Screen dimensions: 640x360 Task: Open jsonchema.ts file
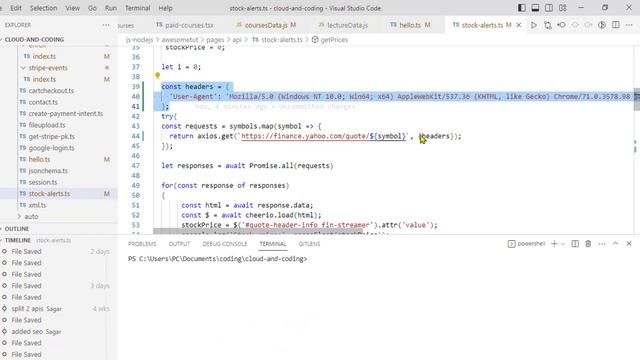(x=48, y=171)
